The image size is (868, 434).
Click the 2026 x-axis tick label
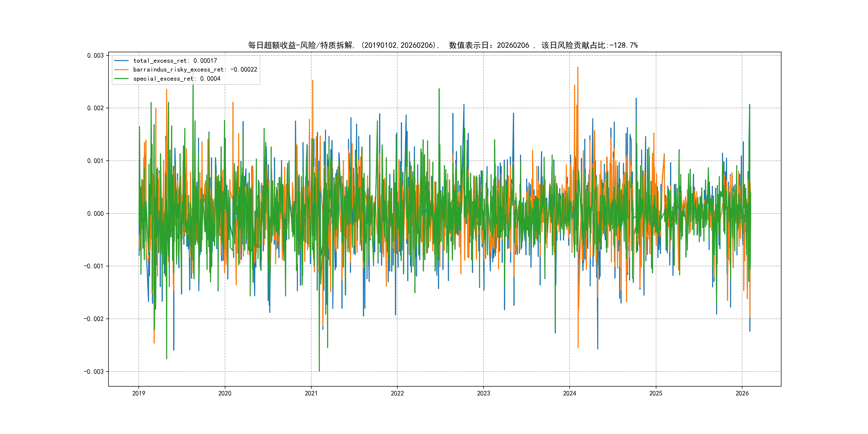pos(742,393)
